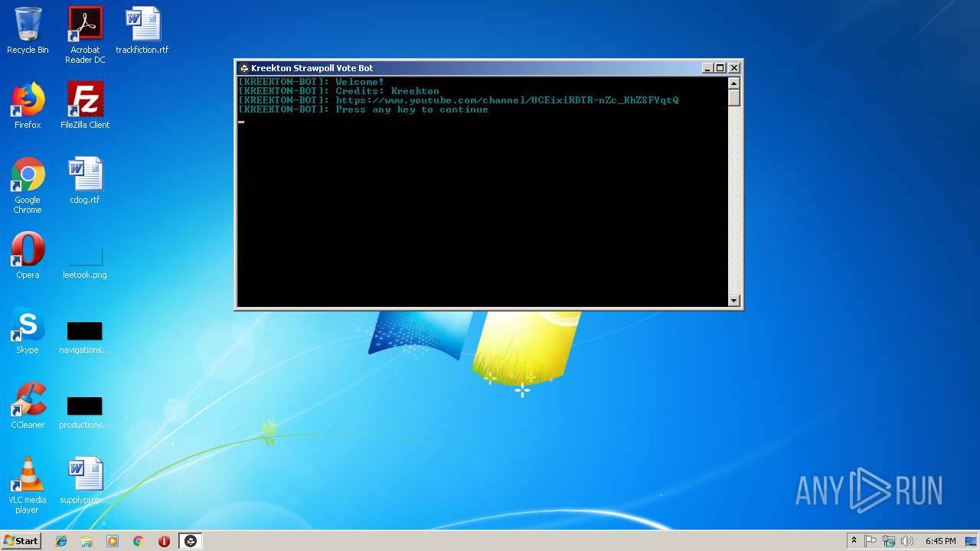This screenshot has height=551, width=980.
Task: Show hidden tray icons arrow
Action: (854, 541)
